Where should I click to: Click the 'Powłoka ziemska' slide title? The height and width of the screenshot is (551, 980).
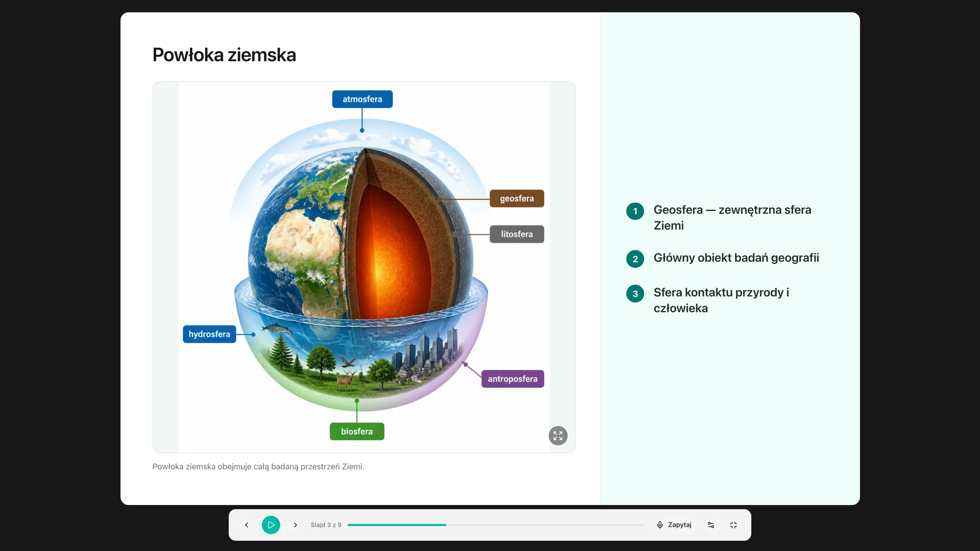click(x=224, y=55)
